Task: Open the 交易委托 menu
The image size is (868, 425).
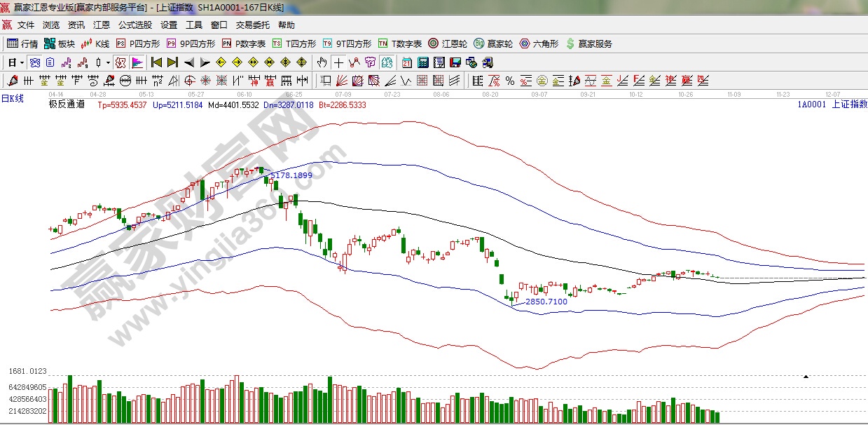Action: [252, 25]
